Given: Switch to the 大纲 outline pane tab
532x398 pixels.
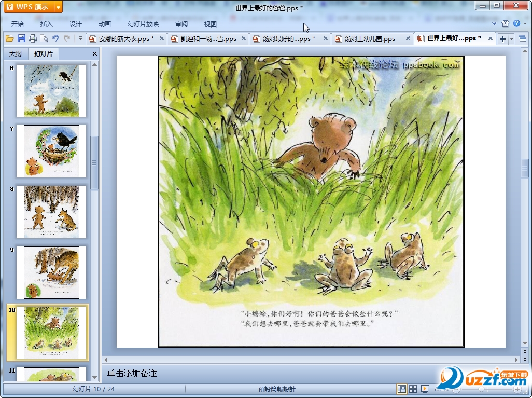Looking at the screenshot, I should pyautogui.click(x=15, y=53).
